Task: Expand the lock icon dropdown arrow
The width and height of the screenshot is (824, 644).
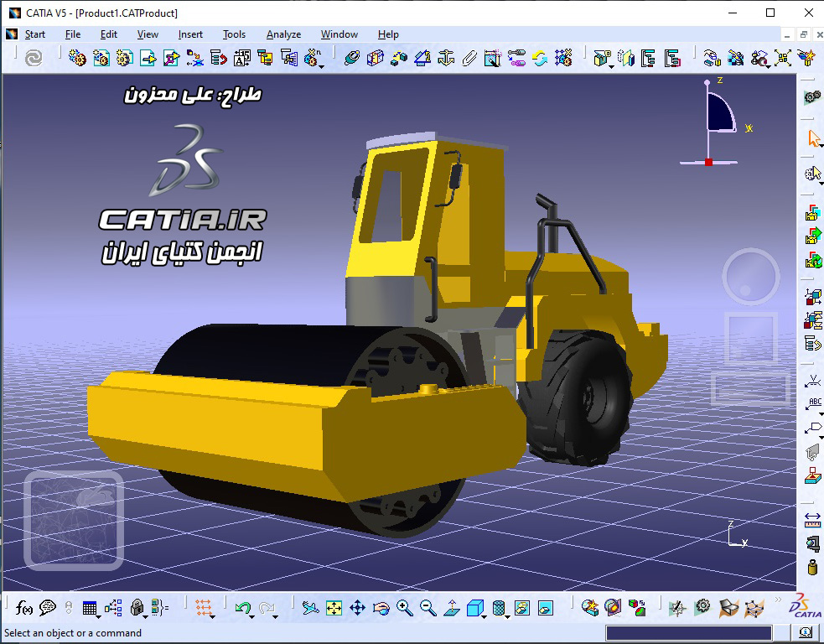Action: coord(146,615)
